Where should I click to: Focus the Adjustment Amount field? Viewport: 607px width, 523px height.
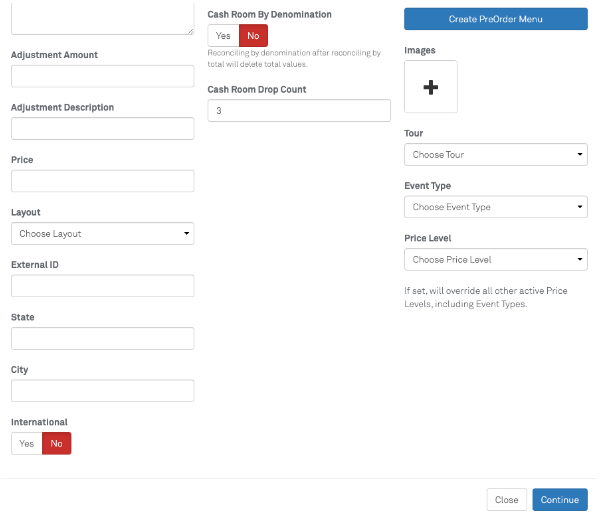pos(102,77)
